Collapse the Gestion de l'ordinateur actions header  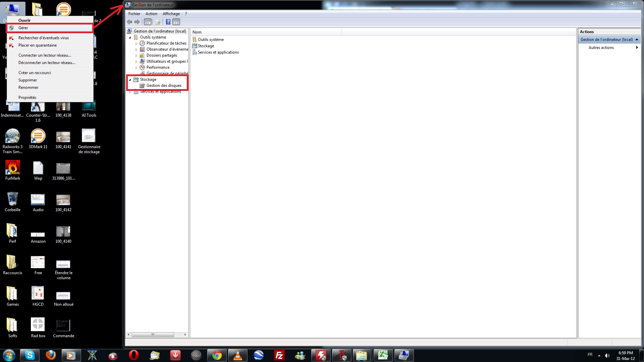637,40
